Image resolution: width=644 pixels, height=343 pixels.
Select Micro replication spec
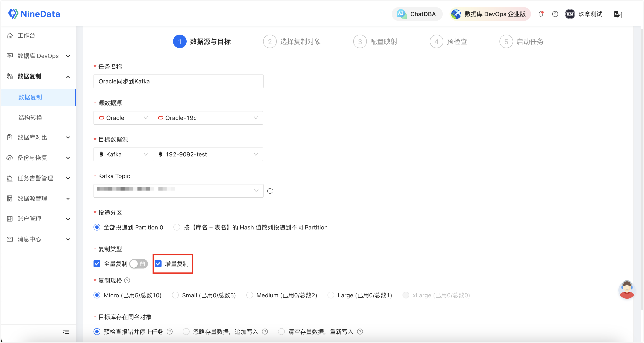pos(97,295)
